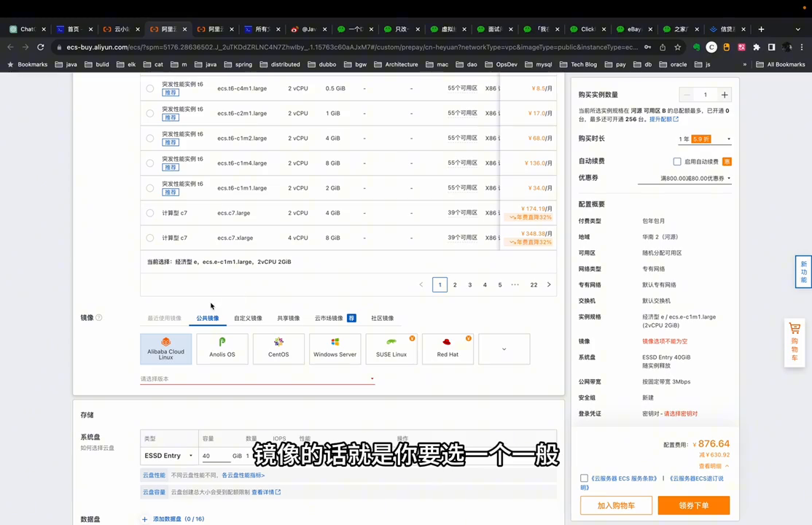The width and height of the screenshot is (812, 525).
Task: Go to previous page of instance list
Action: (421, 284)
